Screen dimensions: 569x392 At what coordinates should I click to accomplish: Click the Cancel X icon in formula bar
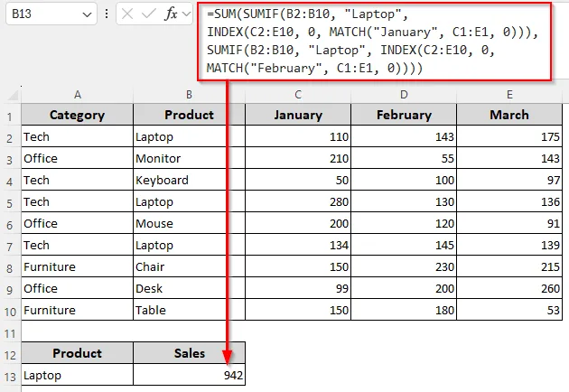[x=127, y=14]
